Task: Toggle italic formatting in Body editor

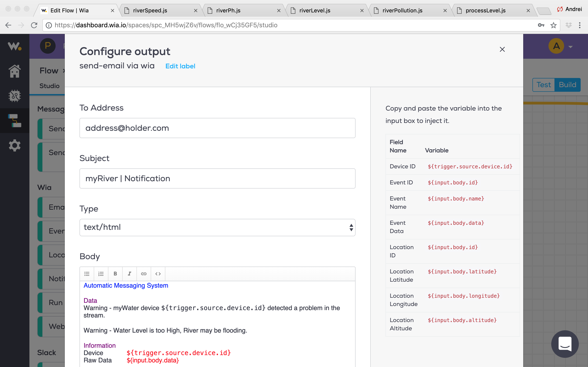Action: click(x=130, y=274)
